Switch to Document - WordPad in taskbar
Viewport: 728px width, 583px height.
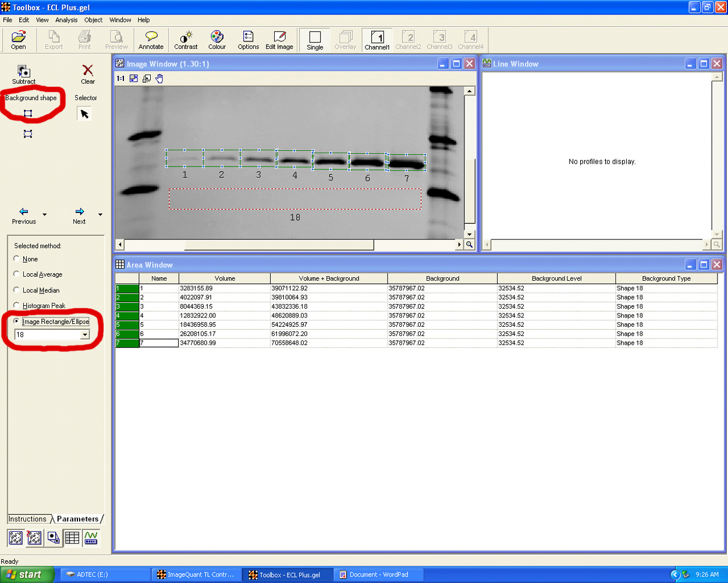click(378, 575)
